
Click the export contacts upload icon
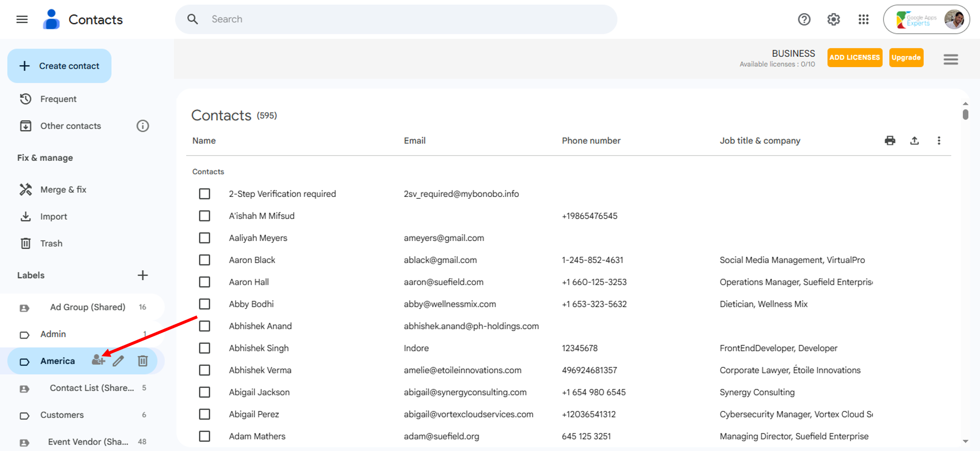pyautogui.click(x=914, y=141)
